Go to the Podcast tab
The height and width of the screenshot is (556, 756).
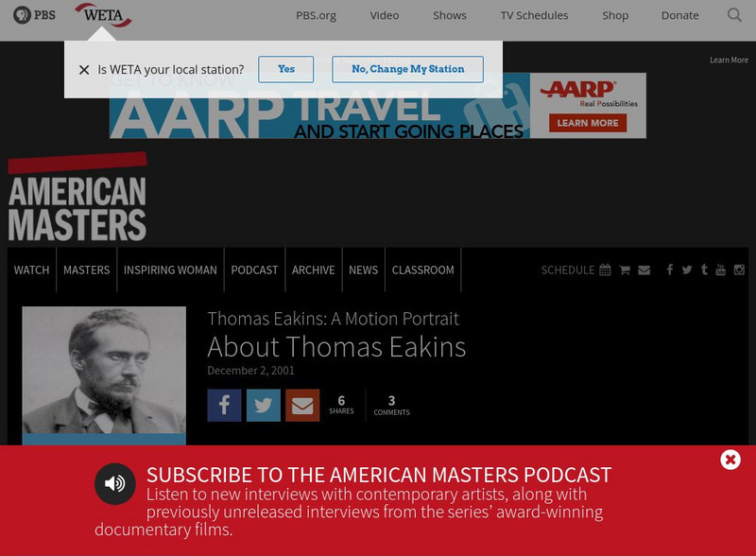(254, 269)
